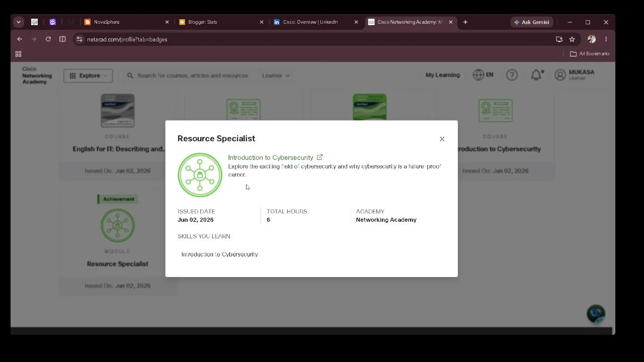Viewport: 644px width, 362px height.
Task: Go forward to the next page
Action: click(x=34, y=39)
